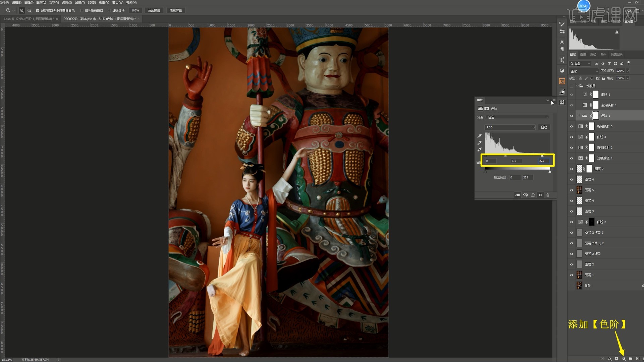Click the zoom out magnifier icon
Image resolution: width=644 pixels, height=362 pixels.
pos(29,11)
